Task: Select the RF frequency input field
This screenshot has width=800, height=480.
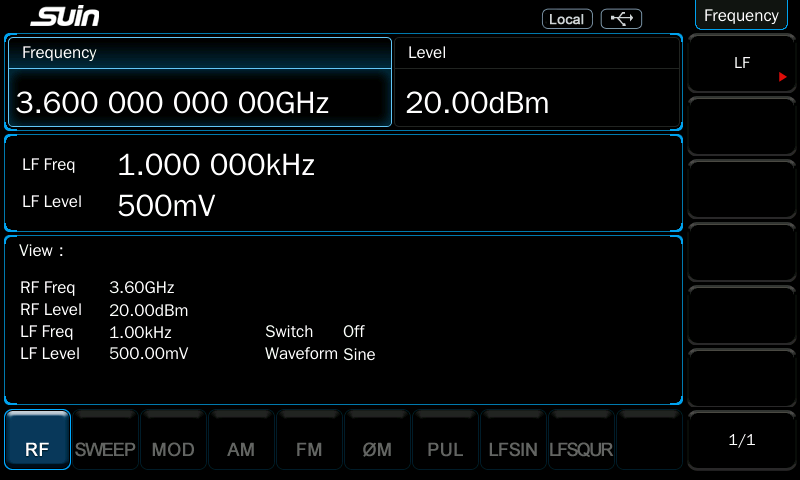Action: (199, 83)
